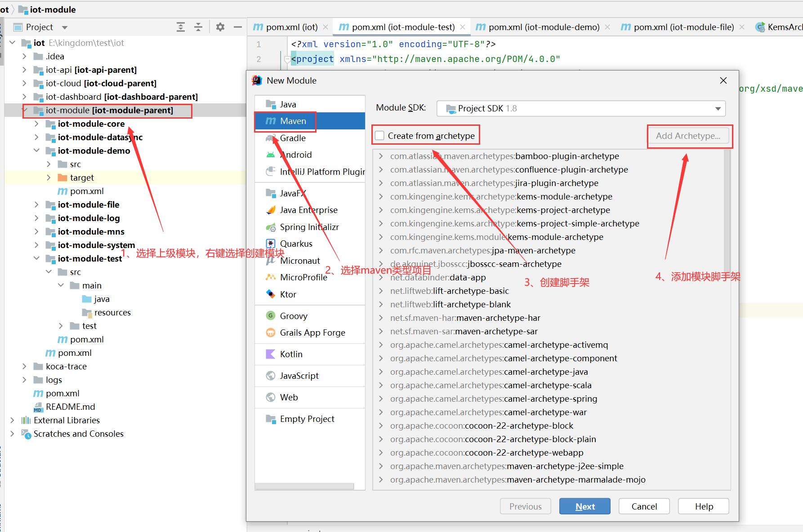Select Scratches and Consoles node

[x=78, y=434]
